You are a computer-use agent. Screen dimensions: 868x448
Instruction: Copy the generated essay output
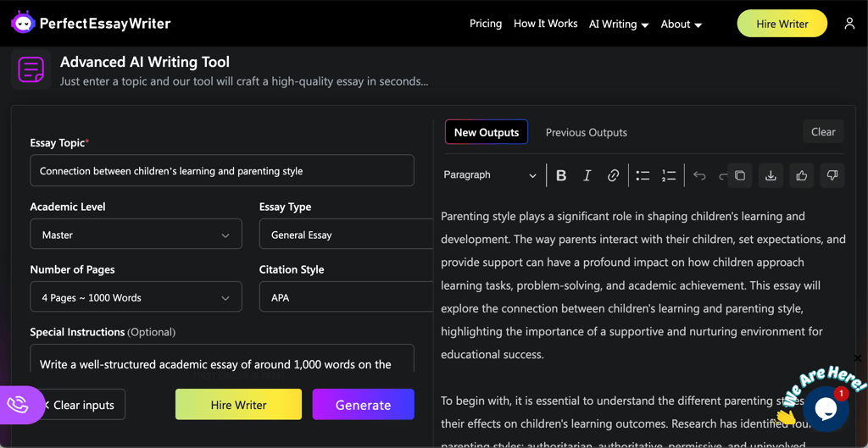(739, 175)
